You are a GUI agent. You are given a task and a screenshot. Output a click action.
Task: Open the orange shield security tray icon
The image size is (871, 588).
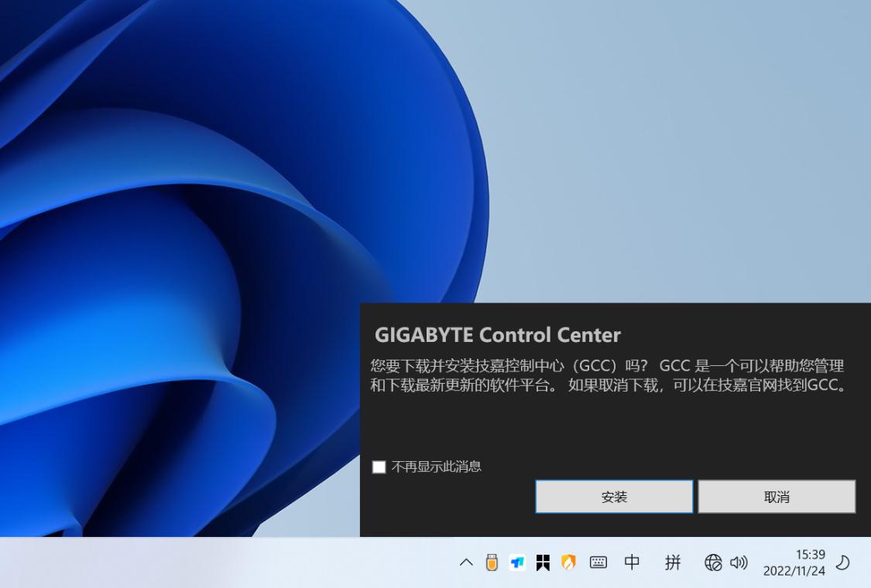tap(568, 562)
